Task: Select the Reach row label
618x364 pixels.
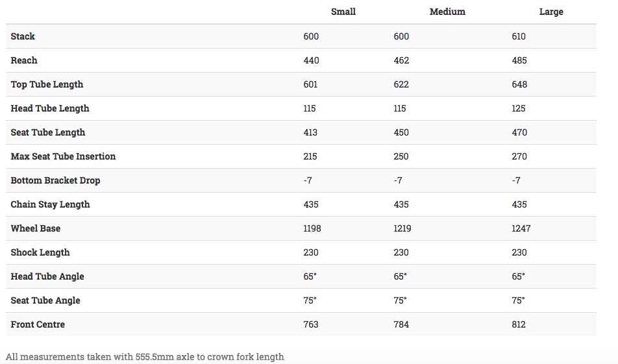Action: point(24,60)
